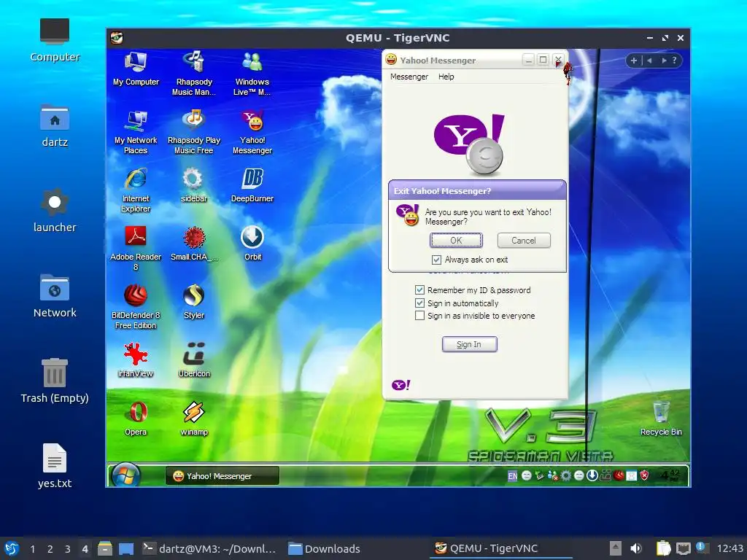Open the Lubuntu application menu
The image size is (747, 560).
pyautogui.click(x=11, y=548)
